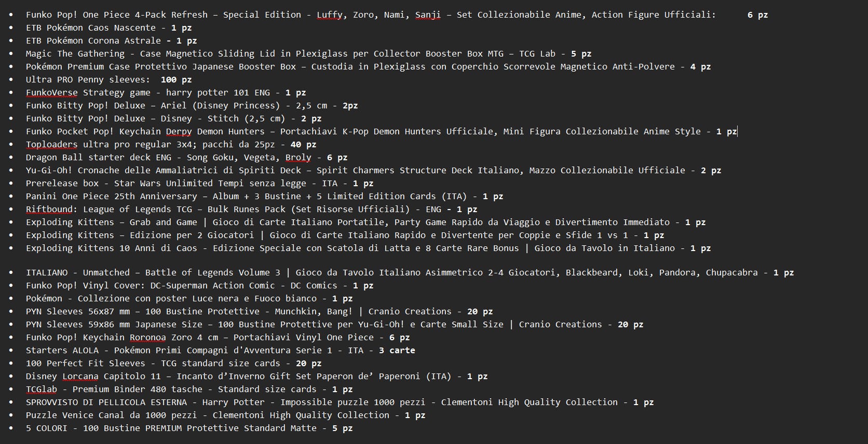Click the underlined word "Derpy"
868x444 pixels.
(x=179, y=132)
